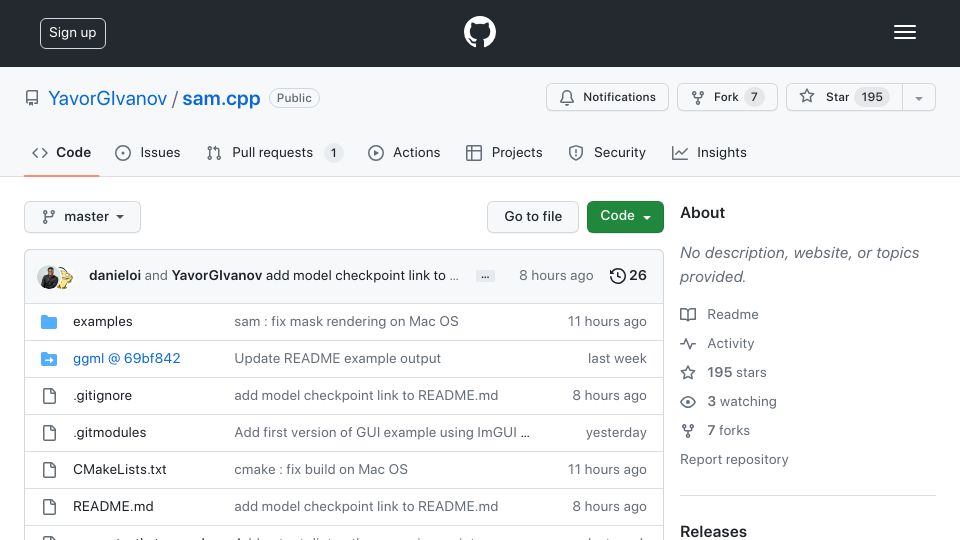Click the Notifications bell button

tap(607, 97)
